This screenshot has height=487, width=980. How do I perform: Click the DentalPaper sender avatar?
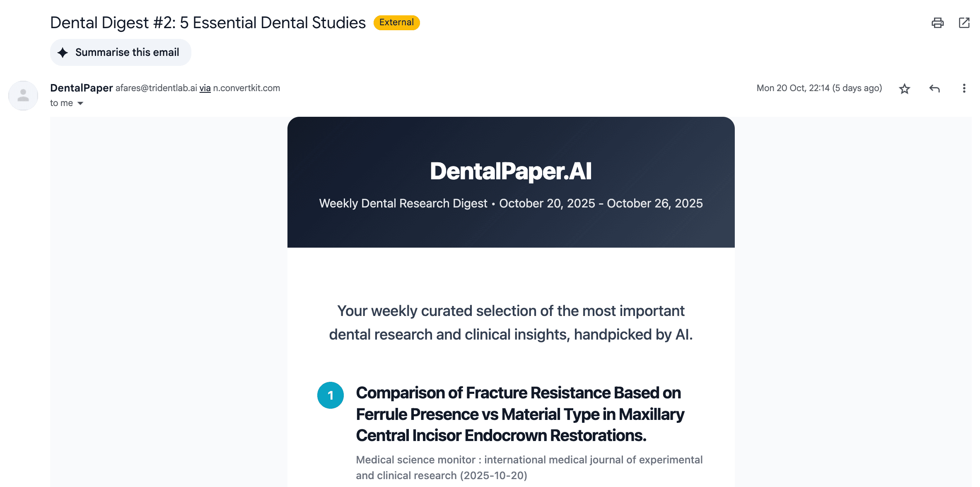23,95
